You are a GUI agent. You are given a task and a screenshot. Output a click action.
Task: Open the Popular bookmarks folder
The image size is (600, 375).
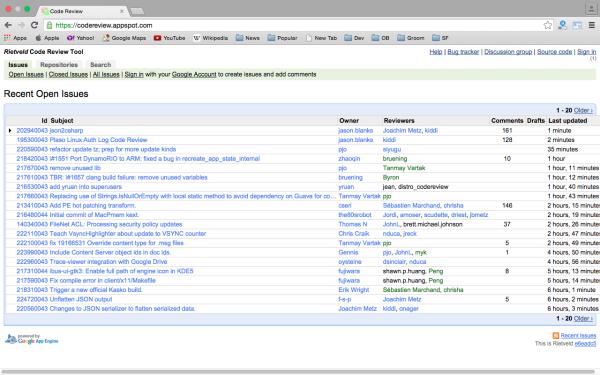[x=282, y=38]
